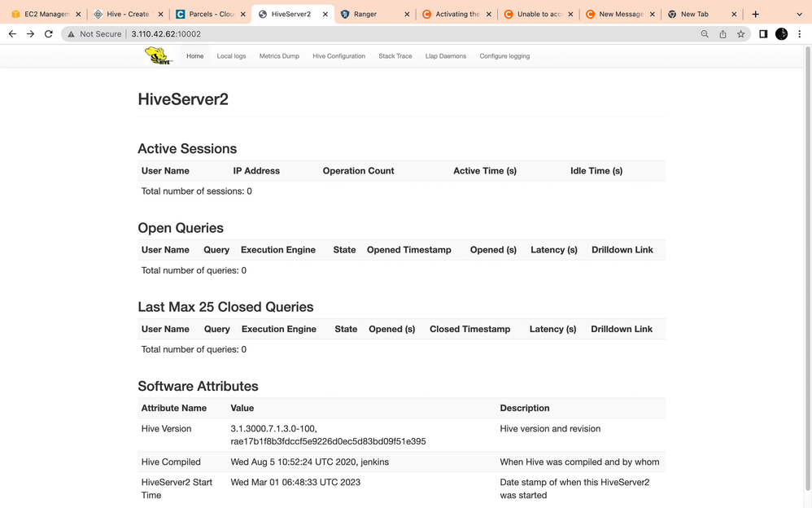Click Last Max 25 Closed Queries heading
Screen dimensions: 812x508
click(225, 307)
